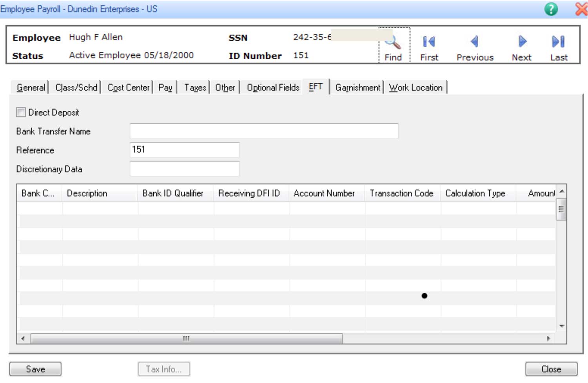
Task: Click the status text Active Employee 05/18/2000
Action: (x=131, y=55)
